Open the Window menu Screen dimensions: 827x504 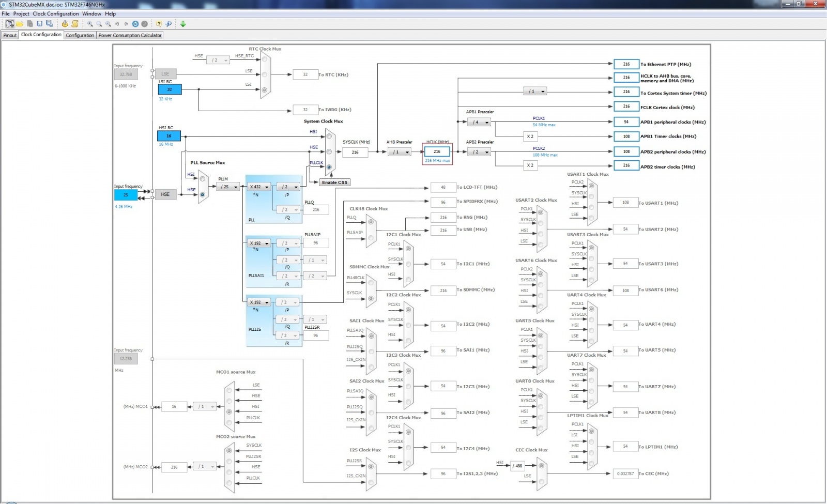coord(91,14)
